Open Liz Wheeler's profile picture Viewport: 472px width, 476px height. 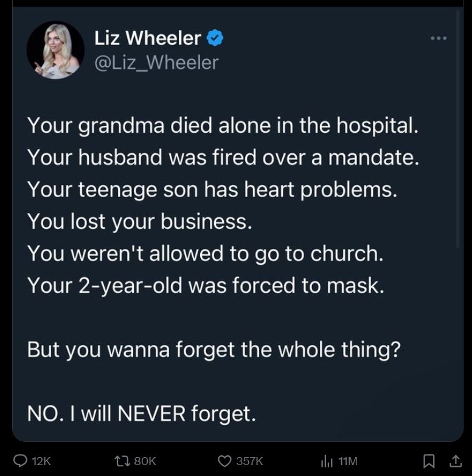pos(55,50)
